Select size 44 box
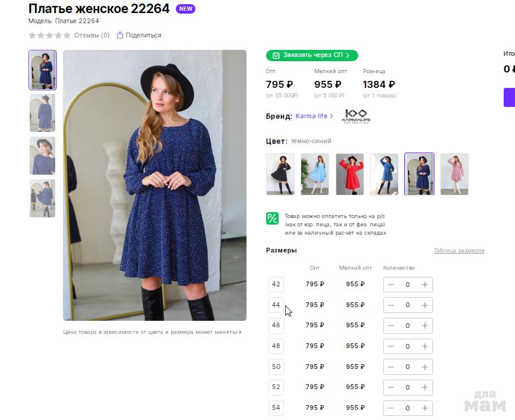The image size is (515, 420). (276, 305)
